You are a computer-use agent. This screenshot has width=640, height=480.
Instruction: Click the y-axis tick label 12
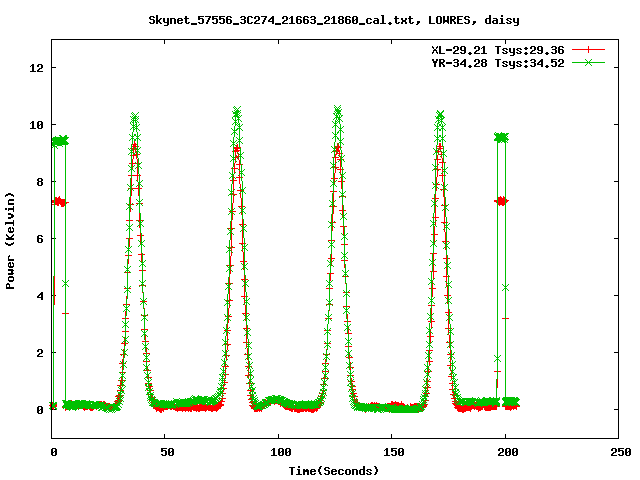pyautogui.click(x=36, y=68)
